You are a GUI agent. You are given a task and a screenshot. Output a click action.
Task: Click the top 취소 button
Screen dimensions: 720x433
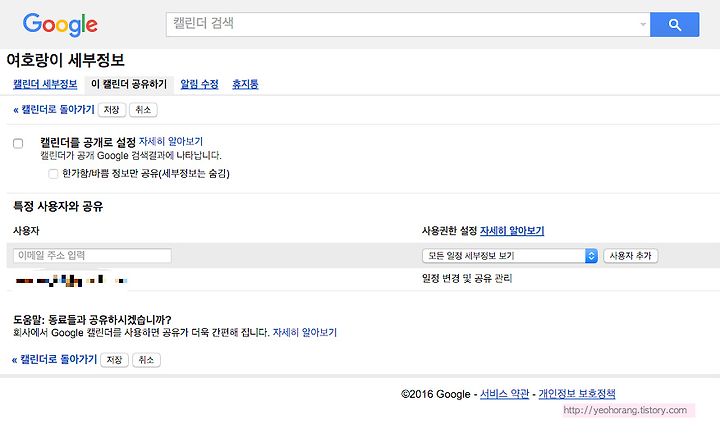(x=143, y=110)
